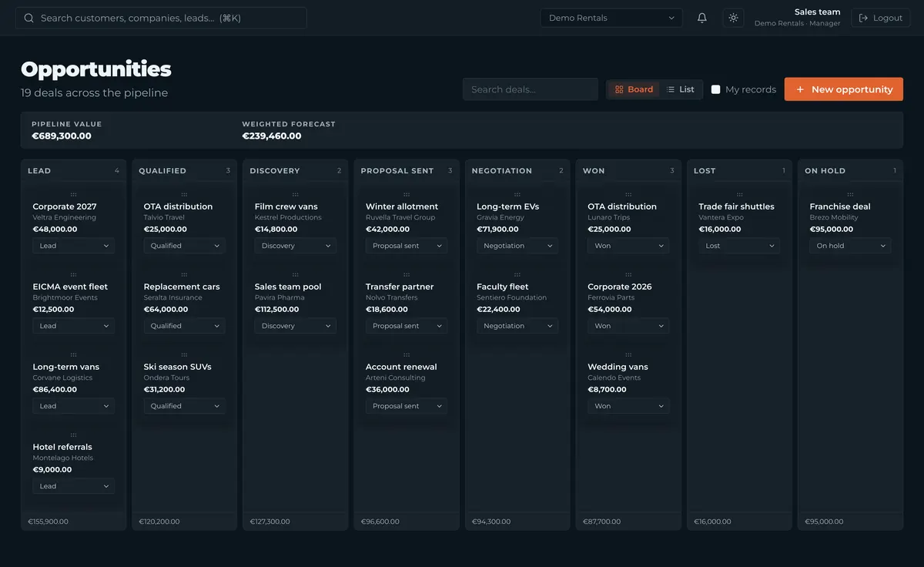Click drag handle above EICMA event fleet
The image size is (924, 567).
[x=74, y=274]
